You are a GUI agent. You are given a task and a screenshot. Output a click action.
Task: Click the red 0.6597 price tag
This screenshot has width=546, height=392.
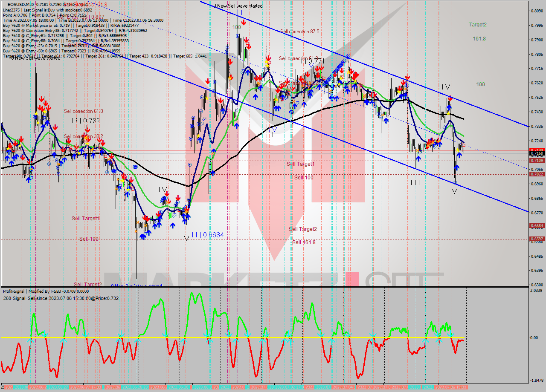pyautogui.click(x=537, y=239)
